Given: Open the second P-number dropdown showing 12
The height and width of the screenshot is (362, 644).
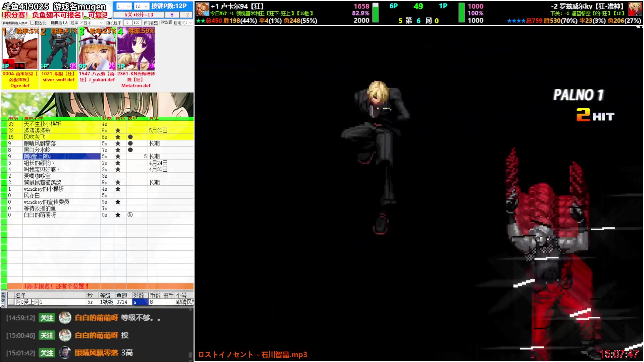Looking at the screenshot, I should (x=141, y=6).
